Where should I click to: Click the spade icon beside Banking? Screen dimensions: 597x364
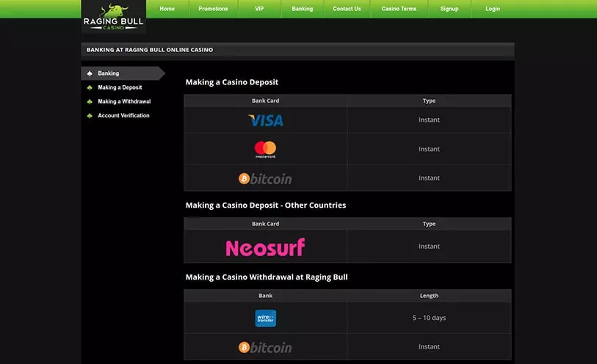(90, 73)
